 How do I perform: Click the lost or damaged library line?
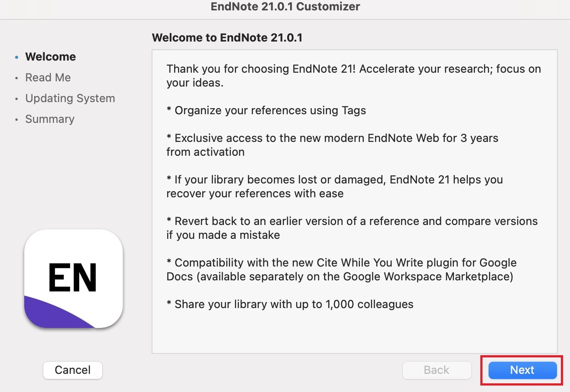coord(334,186)
